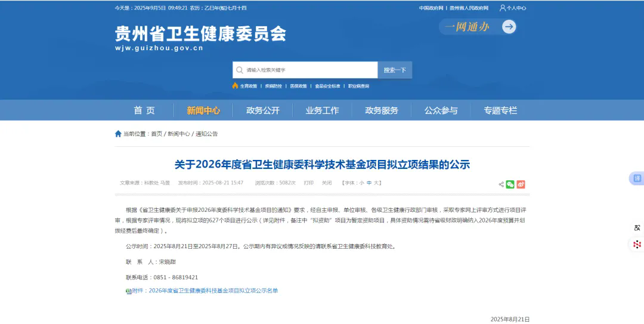This screenshot has height=324, width=644.
Task: Set font size to 大
Action: pyautogui.click(x=376, y=183)
